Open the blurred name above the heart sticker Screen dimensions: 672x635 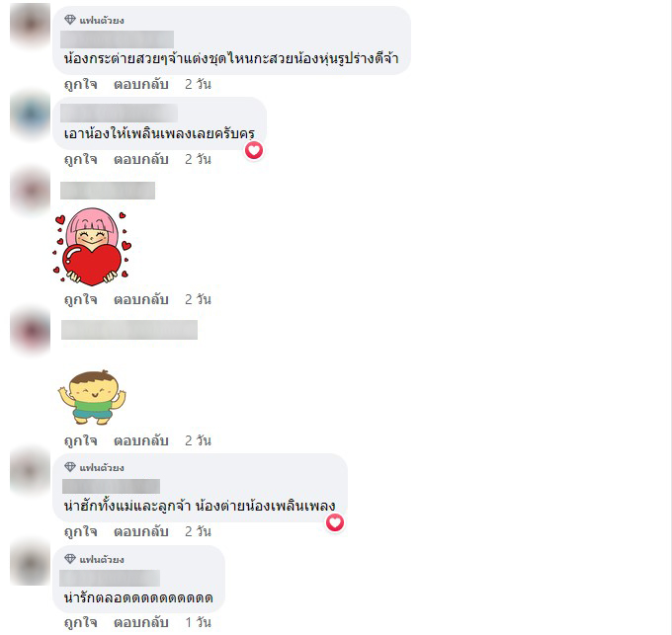point(108,191)
